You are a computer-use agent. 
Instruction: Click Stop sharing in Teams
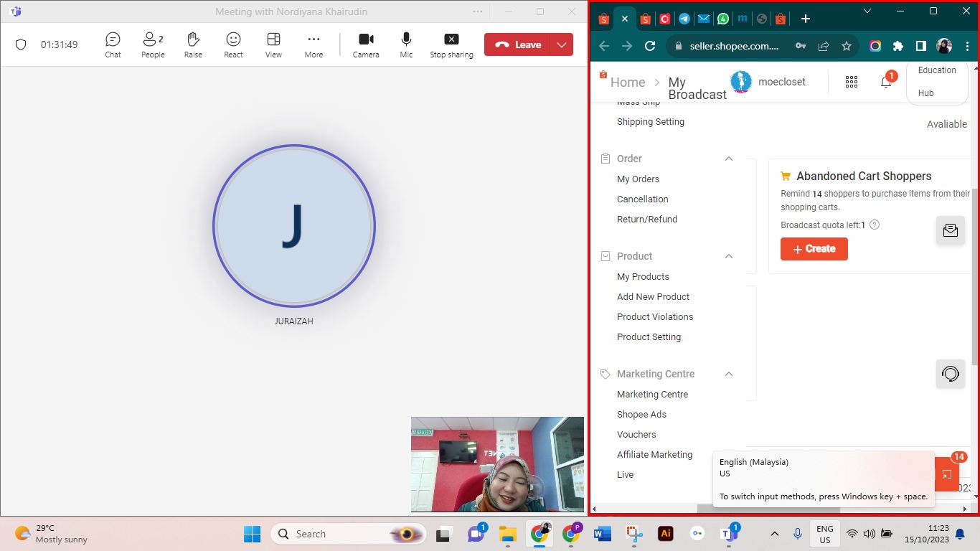tap(451, 44)
